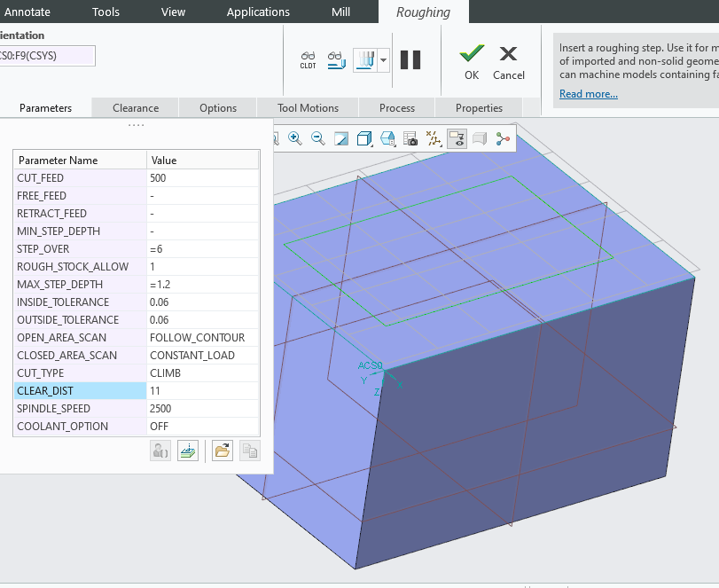This screenshot has width=719, height=588.
Task: Edit the STEP_OVER value =6
Action: [203, 249]
